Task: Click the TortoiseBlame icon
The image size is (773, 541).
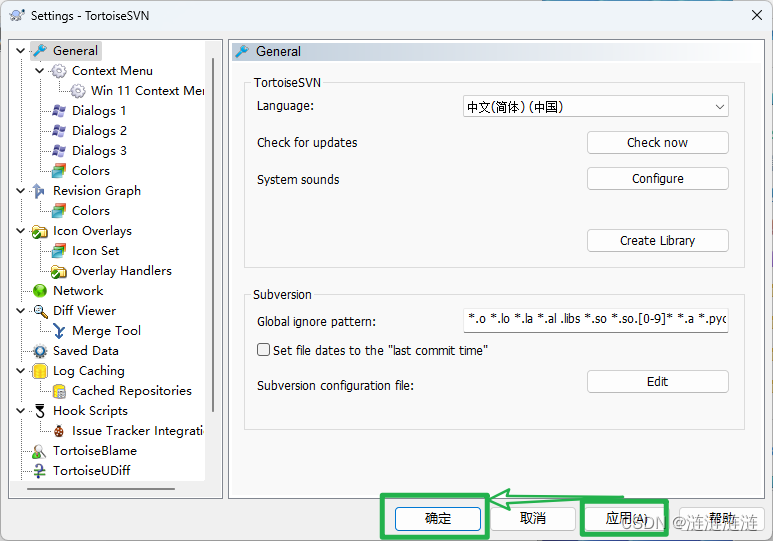Action: [39, 451]
